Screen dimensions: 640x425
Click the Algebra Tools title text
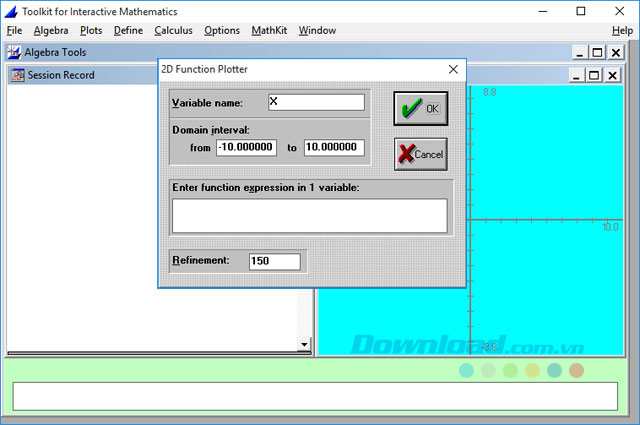point(55,52)
